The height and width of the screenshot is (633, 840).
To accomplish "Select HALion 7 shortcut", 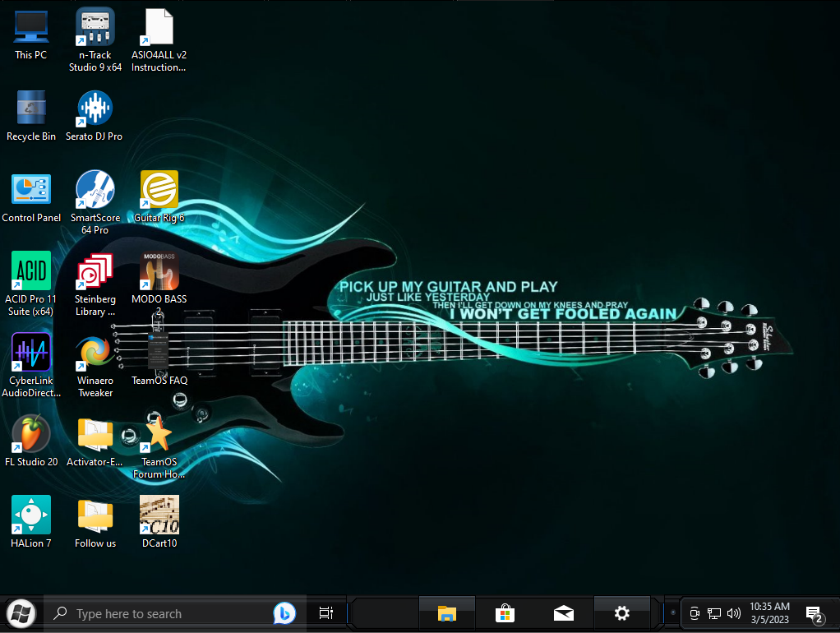I will pyautogui.click(x=31, y=522).
